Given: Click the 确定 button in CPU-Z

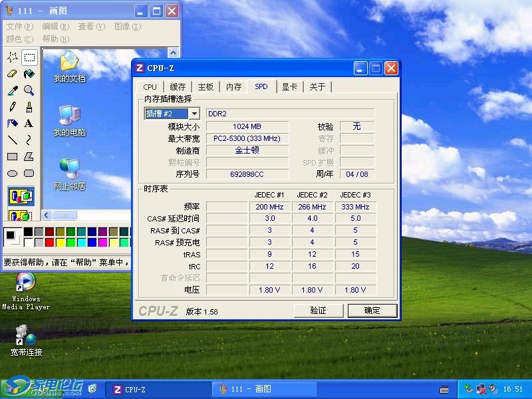Looking at the screenshot, I should [372, 311].
